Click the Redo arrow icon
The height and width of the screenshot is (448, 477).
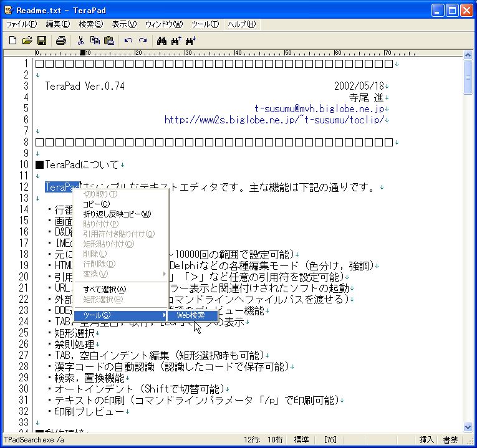tap(143, 40)
